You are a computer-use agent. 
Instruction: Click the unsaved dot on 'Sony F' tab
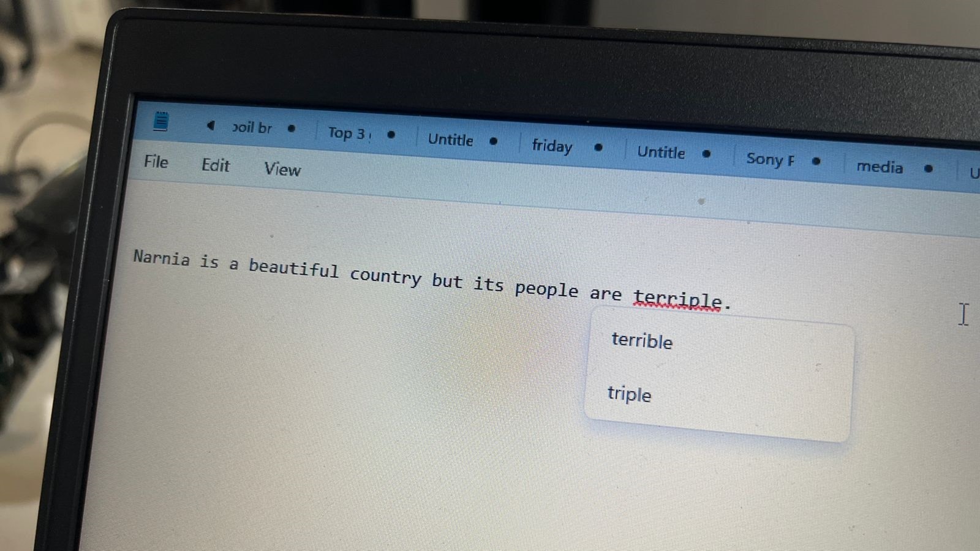pyautogui.click(x=816, y=161)
